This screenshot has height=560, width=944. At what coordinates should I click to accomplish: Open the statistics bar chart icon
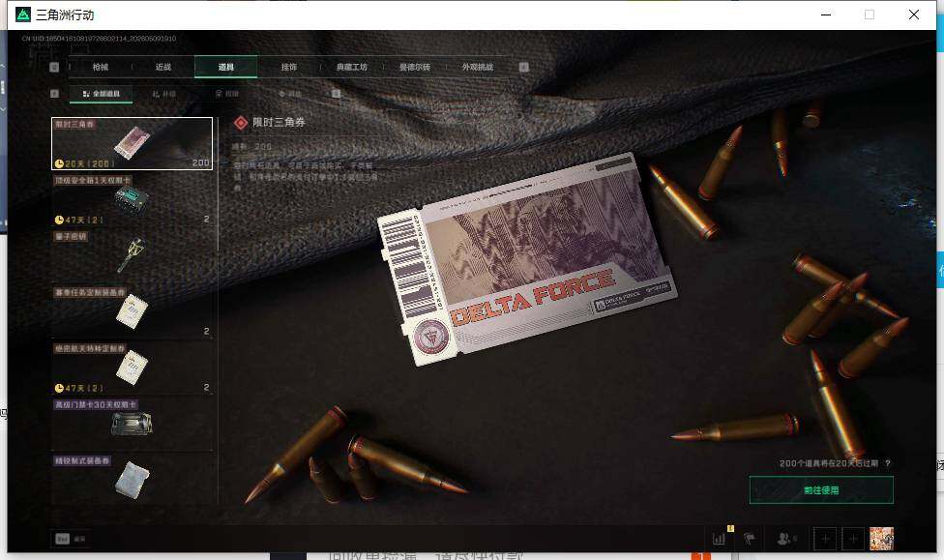(719, 539)
